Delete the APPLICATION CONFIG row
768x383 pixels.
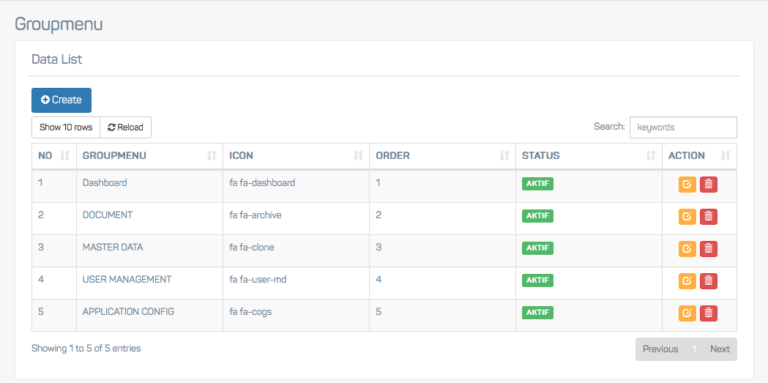click(708, 313)
